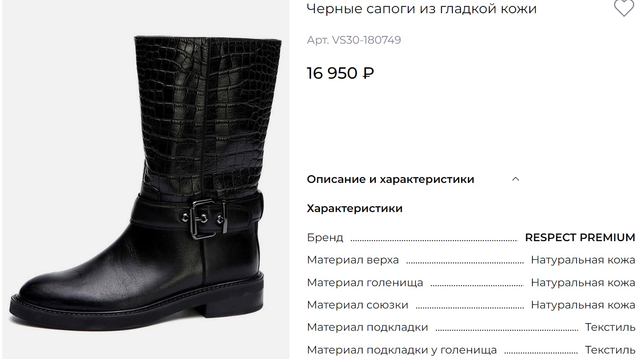The width and height of the screenshot is (644, 359).
Task: Click Натуральная кожа value for Материал союзки
Action: (x=583, y=305)
